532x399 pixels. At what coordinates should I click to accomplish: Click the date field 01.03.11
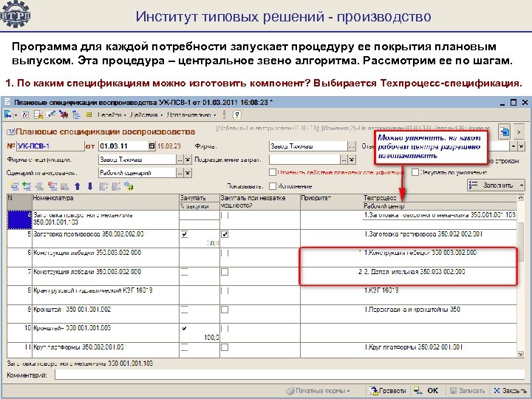coord(123,146)
